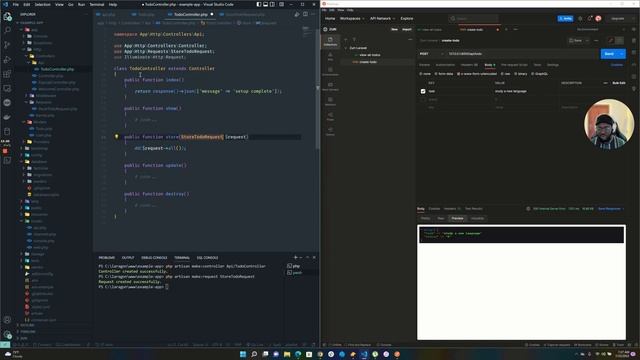Open the Search view in VS Code activity bar
Image resolution: width=640 pixels, height=360 pixels.
tap(7, 30)
